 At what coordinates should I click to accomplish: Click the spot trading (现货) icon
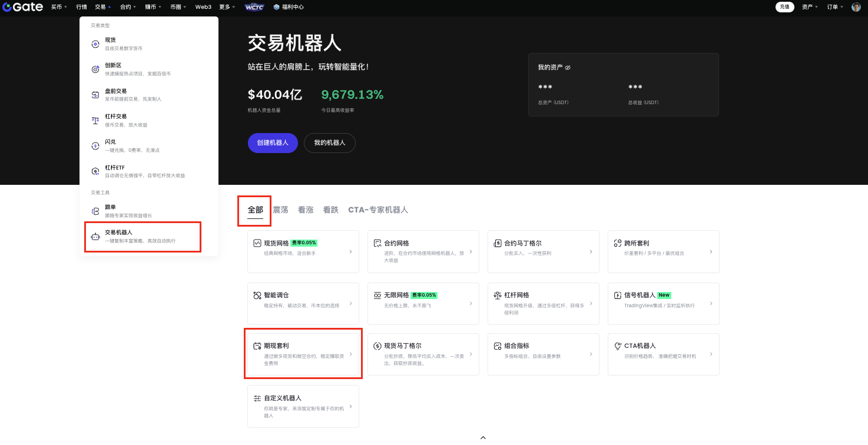tap(95, 44)
